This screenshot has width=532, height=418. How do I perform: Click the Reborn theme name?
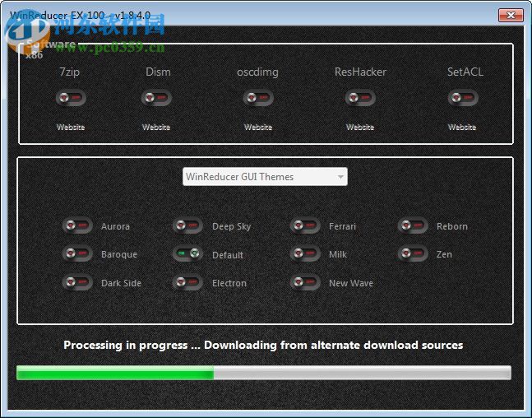click(x=452, y=226)
